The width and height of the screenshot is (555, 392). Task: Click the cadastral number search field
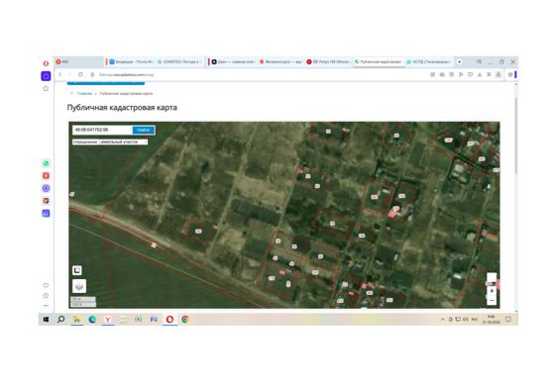tap(103, 130)
